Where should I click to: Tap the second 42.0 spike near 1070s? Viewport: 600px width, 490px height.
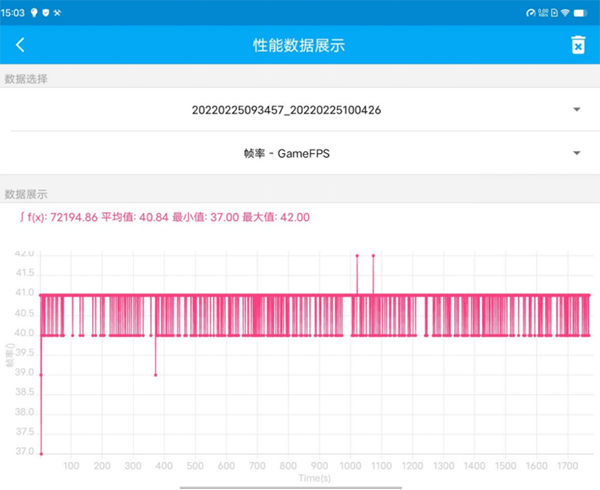pyautogui.click(x=373, y=256)
